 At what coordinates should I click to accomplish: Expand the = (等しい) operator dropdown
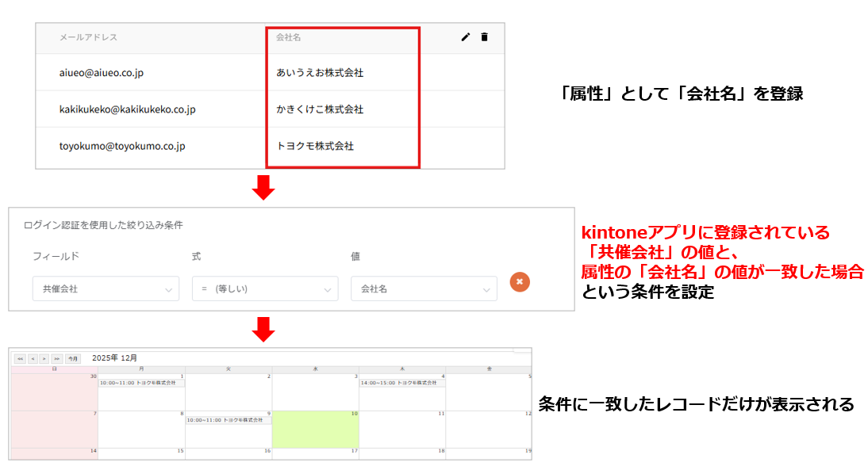tap(265, 289)
